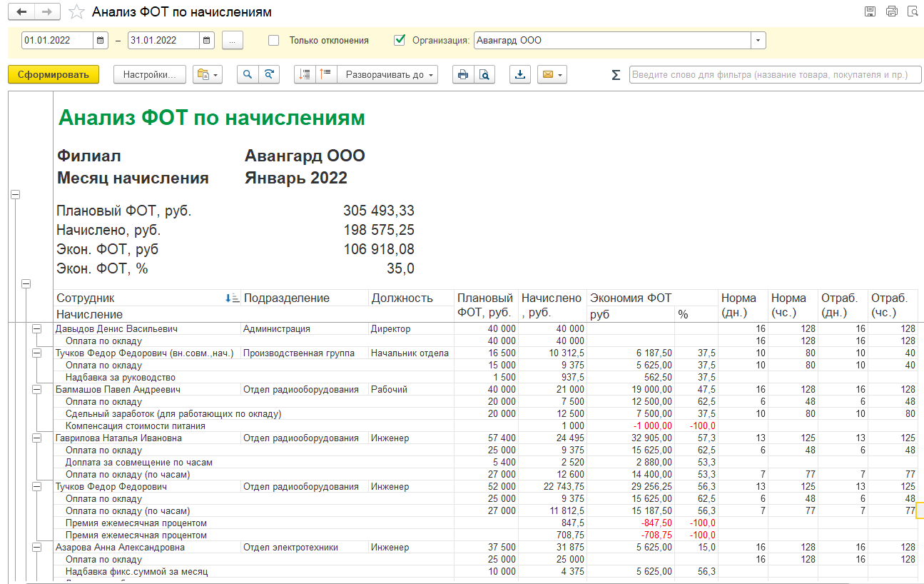
Task: Collapse the Гаврилова Наталья Ивановна group
Action: click(x=37, y=438)
